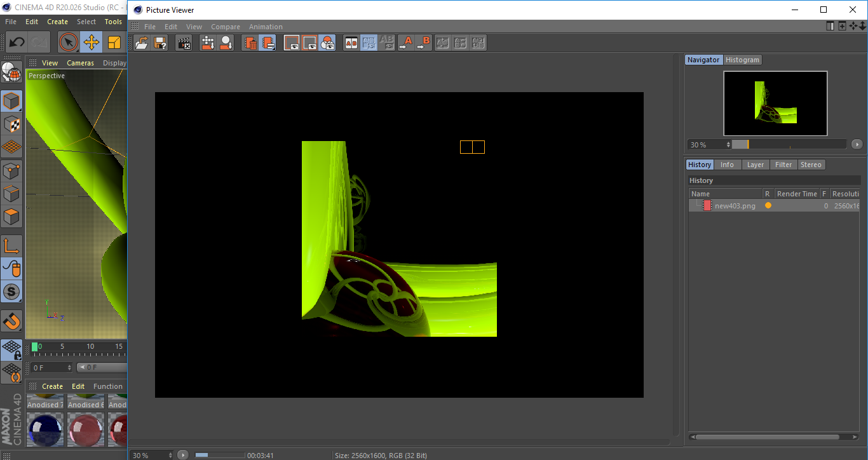Screen dimensions: 868x460
Task: Open the Animation menu
Action: [x=266, y=27]
